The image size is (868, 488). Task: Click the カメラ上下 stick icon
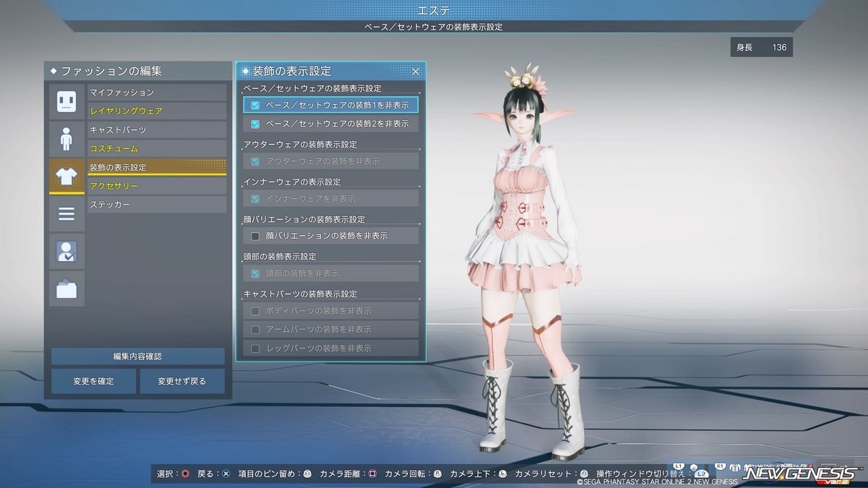503,474
